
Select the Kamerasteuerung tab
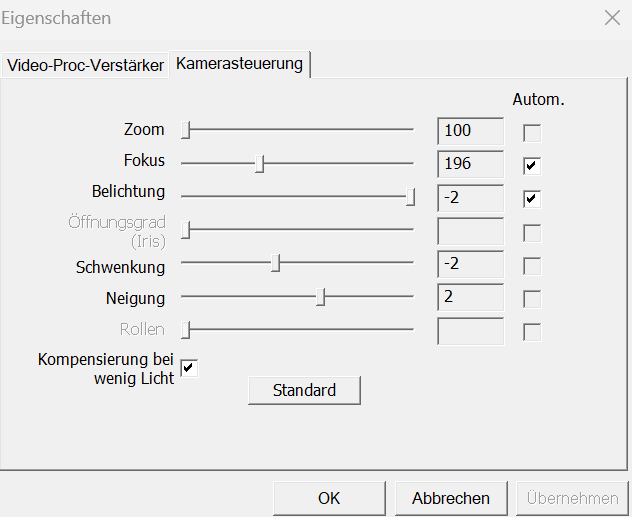(x=239, y=64)
